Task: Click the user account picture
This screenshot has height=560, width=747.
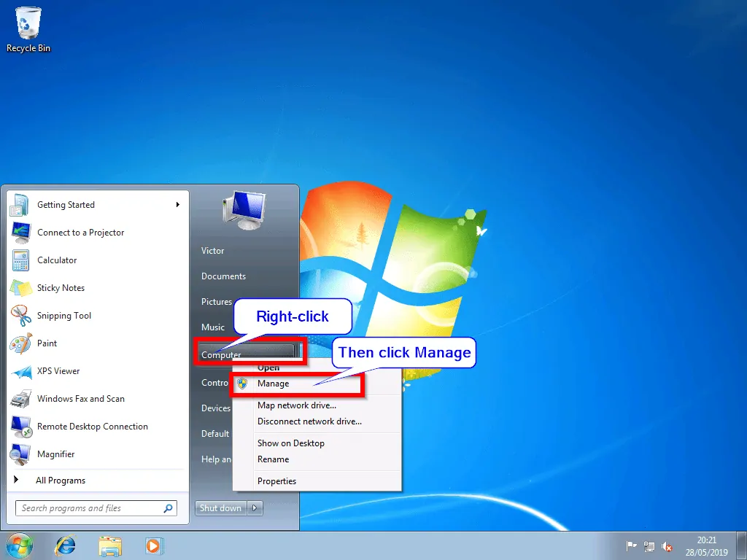Action: 244,210
